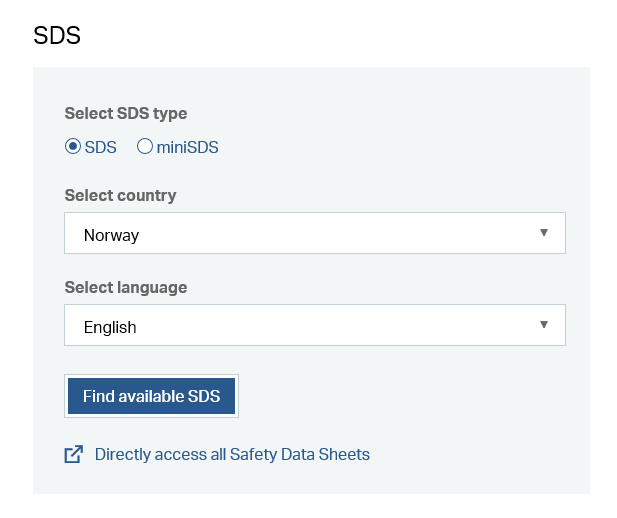Open the Select country dropdown
The height and width of the screenshot is (518, 617).
[315, 233]
